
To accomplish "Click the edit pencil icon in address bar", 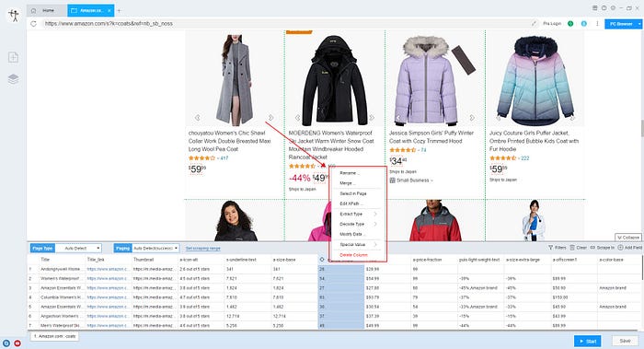I will [x=534, y=24].
